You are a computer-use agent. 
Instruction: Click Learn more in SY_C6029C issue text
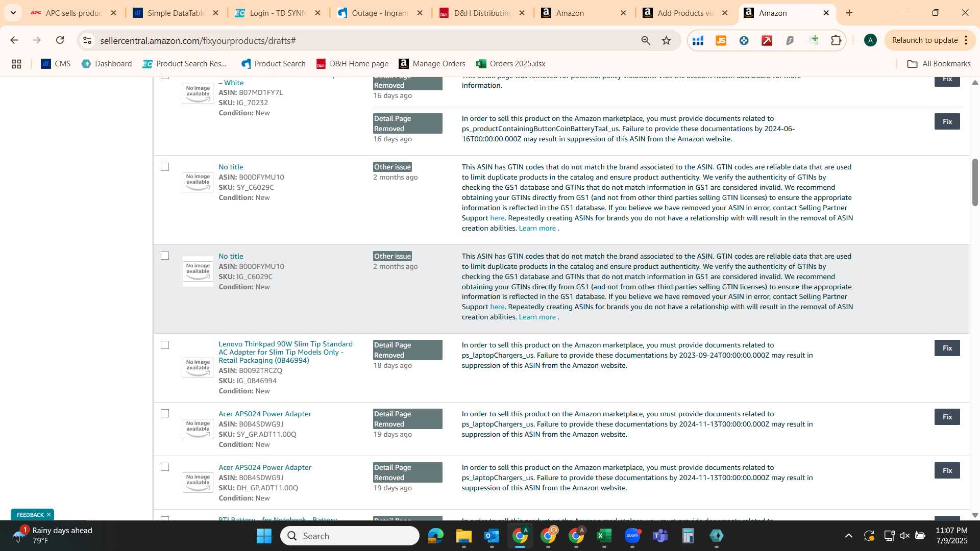537,228
